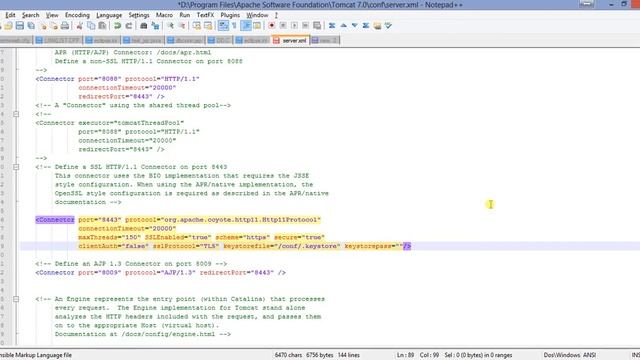This screenshot has width=640, height=360.
Task: Minimize the Notepad++ window
Action: (611, 4)
